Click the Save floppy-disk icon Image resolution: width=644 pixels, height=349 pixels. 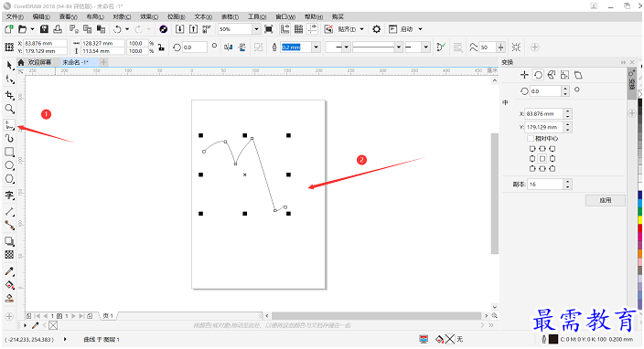tap(44, 29)
